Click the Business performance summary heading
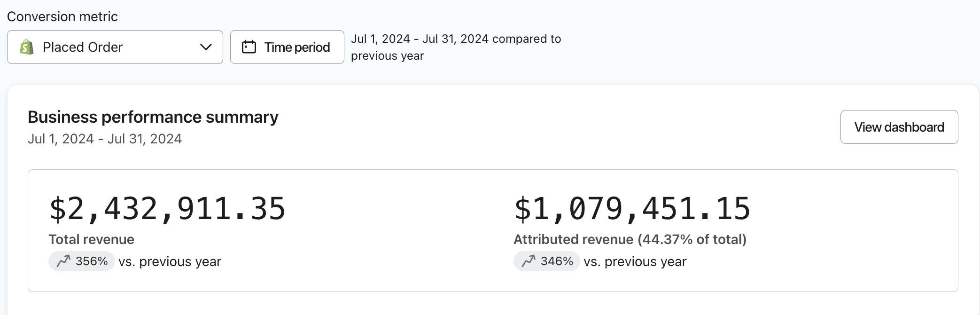The width and height of the screenshot is (980, 315). tap(153, 117)
